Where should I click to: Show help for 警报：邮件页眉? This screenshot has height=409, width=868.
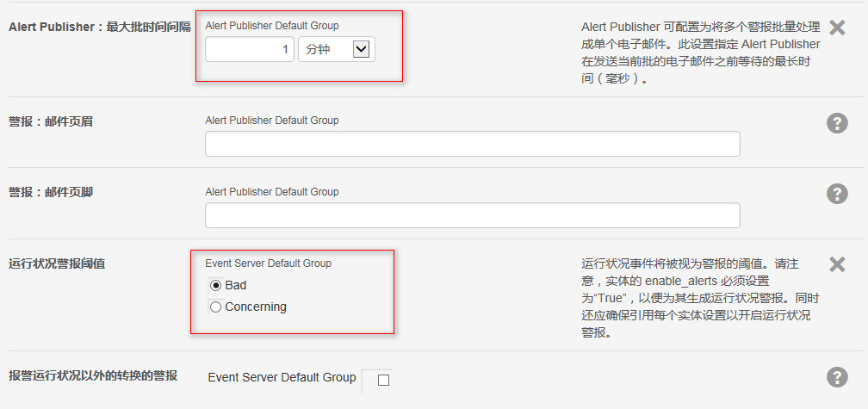pyautogui.click(x=837, y=123)
